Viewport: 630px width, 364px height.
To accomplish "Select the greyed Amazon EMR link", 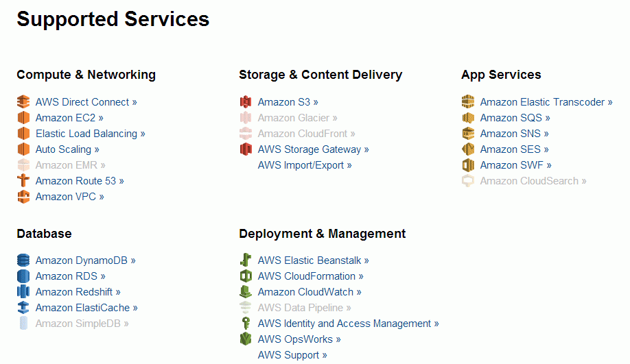I will tap(70, 165).
